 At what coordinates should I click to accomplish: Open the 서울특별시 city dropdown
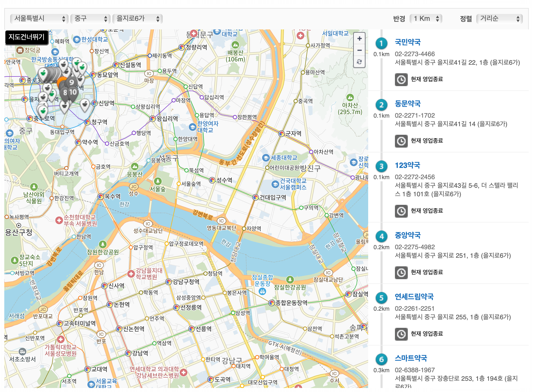[x=39, y=18]
